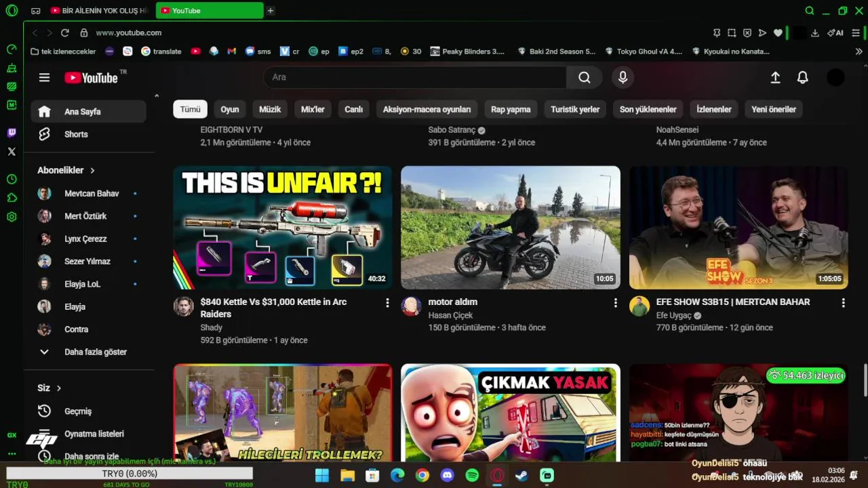The image size is (868, 488).
Task: Click the YouTube logo
Action: tap(92, 77)
